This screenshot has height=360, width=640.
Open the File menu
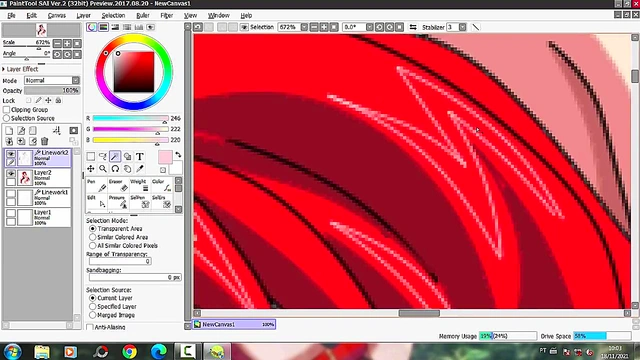pyautogui.click(x=11, y=15)
